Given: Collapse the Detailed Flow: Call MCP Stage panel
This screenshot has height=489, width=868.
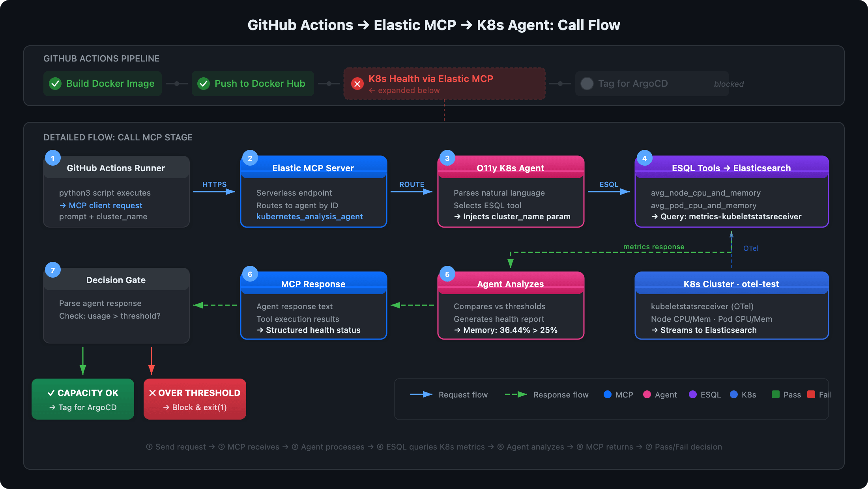Looking at the screenshot, I should coord(118,137).
